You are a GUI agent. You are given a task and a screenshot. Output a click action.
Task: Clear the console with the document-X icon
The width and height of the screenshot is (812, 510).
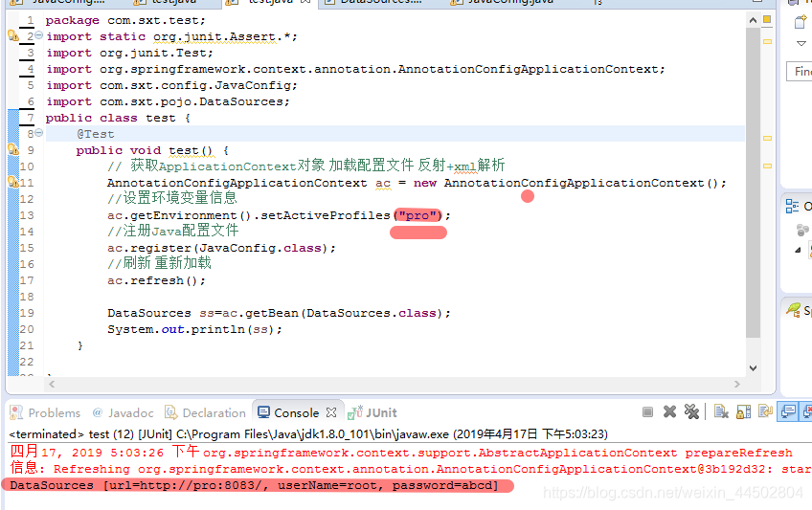721,411
